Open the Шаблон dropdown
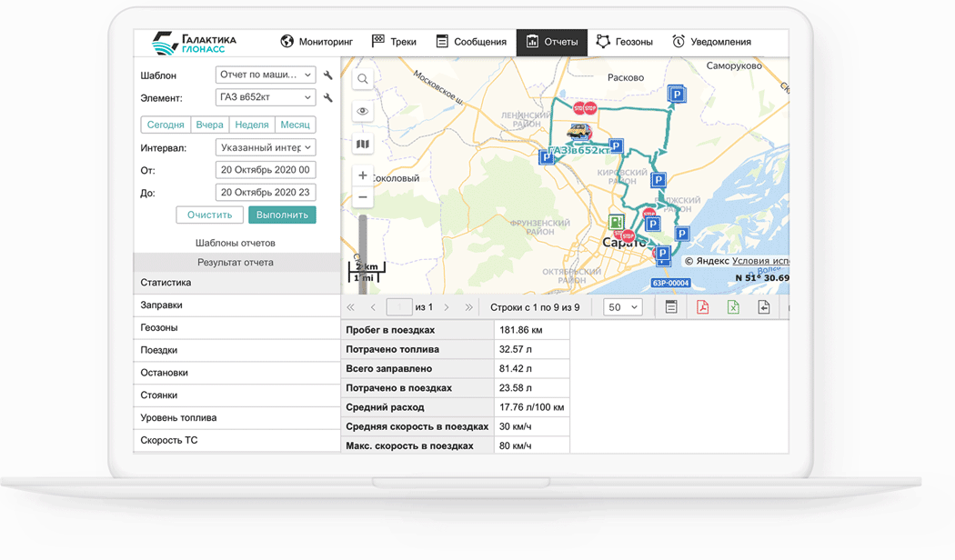Screen dimensions: 955x560 click(x=266, y=75)
